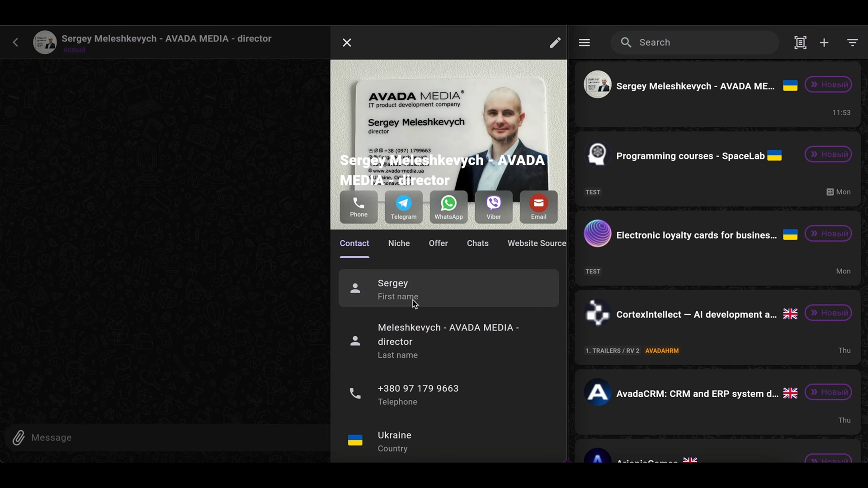Image resolution: width=868 pixels, height=488 pixels.
Task: Open the filter icon in list header
Action: tap(852, 42)
